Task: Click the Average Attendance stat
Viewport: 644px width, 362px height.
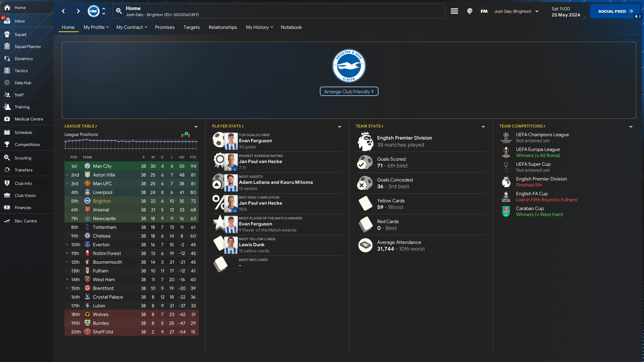Action: (421, 246)
